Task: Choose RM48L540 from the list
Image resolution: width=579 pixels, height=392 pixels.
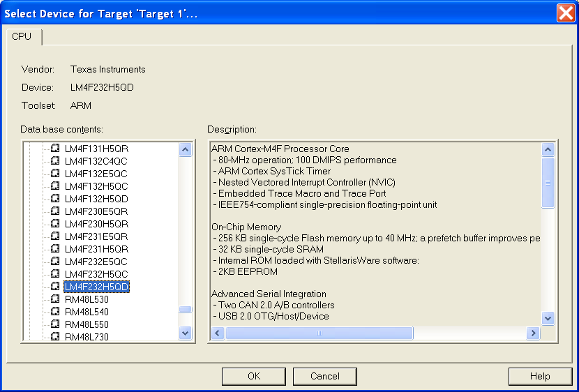Action: click(87, 312)
